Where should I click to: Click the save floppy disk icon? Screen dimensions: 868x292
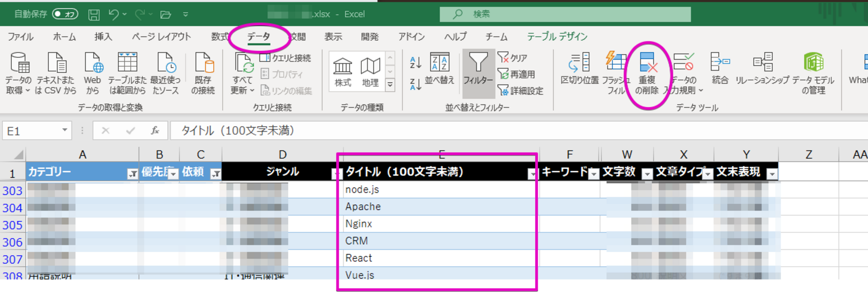[94, 14]
